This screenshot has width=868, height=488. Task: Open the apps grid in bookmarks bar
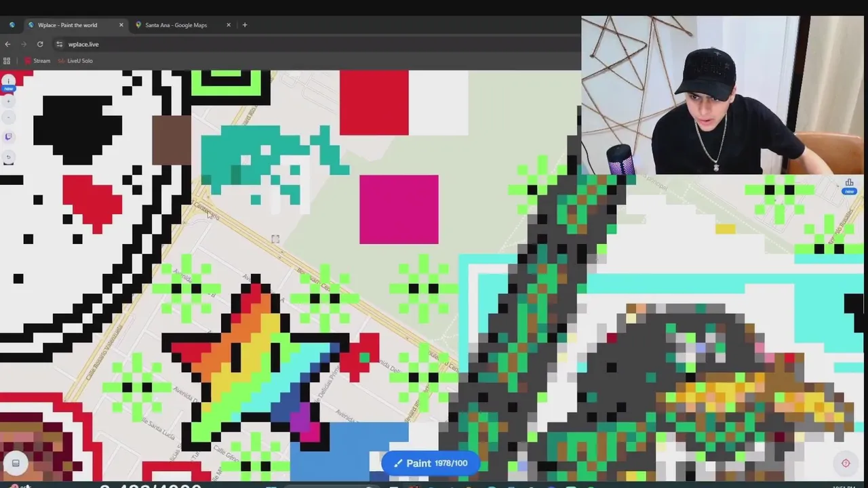[7, 61]
